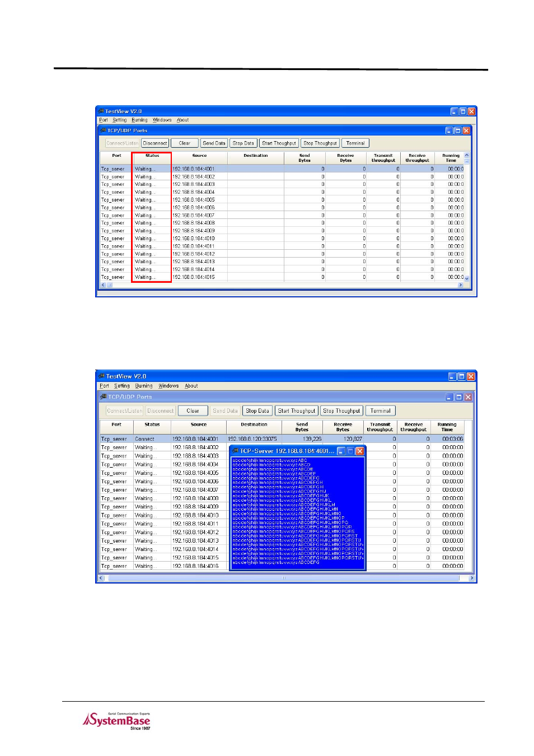Click the Status column header in the upper table

(x=152, y=158)
